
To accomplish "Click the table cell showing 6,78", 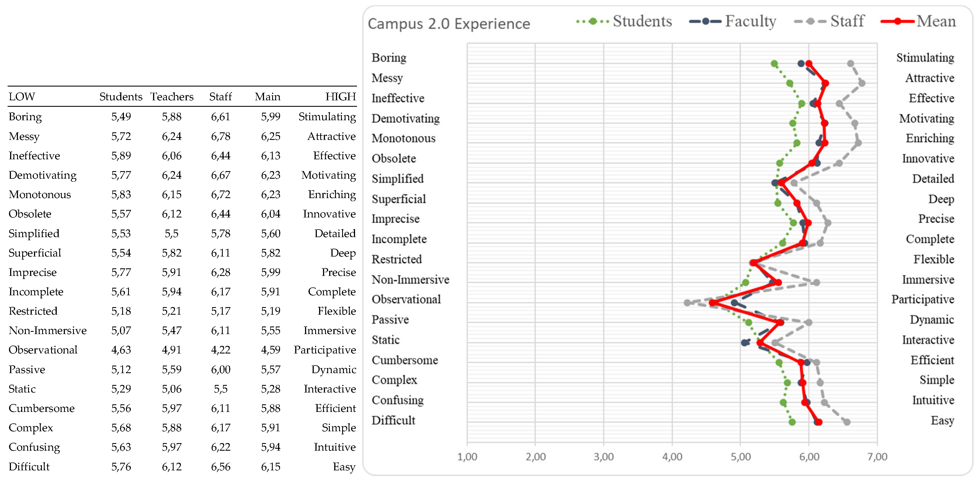I will [221, 136].
